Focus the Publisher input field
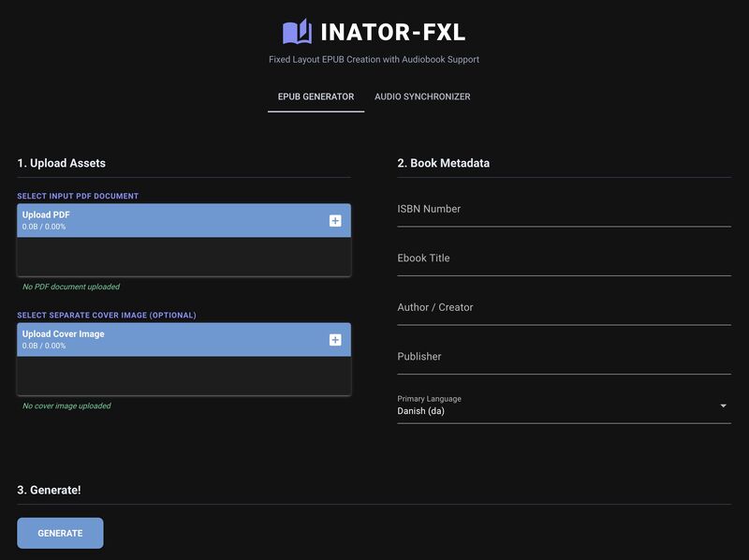The height and width of the screenshot is (560, 749). point(565,358)
